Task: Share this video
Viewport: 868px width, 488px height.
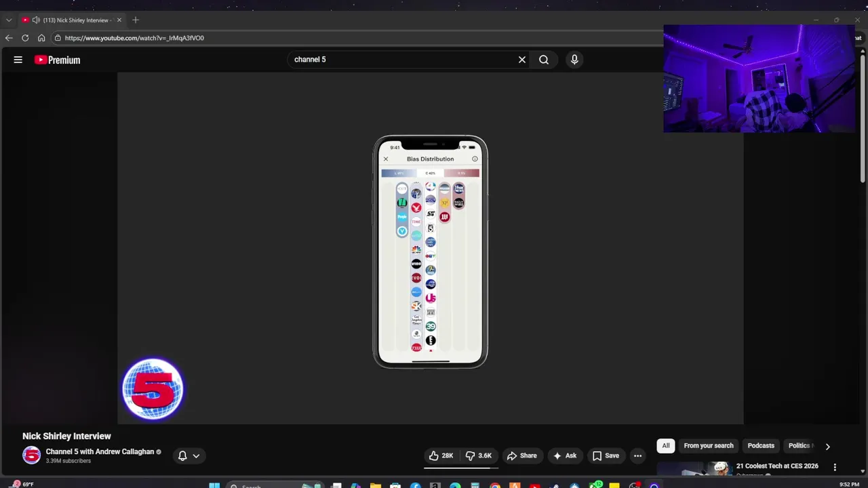Action: [x=521, y=455]
